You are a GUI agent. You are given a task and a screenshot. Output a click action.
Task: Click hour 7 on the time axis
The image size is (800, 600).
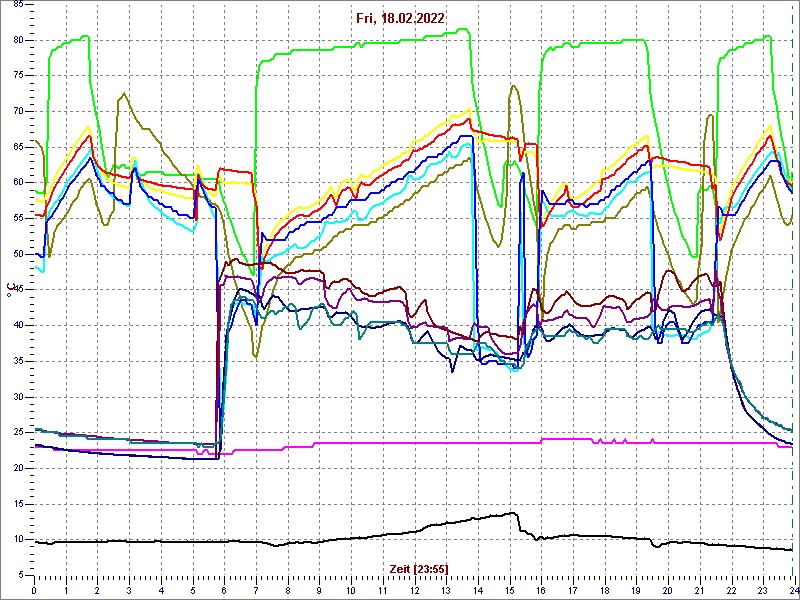click(256, 590)
